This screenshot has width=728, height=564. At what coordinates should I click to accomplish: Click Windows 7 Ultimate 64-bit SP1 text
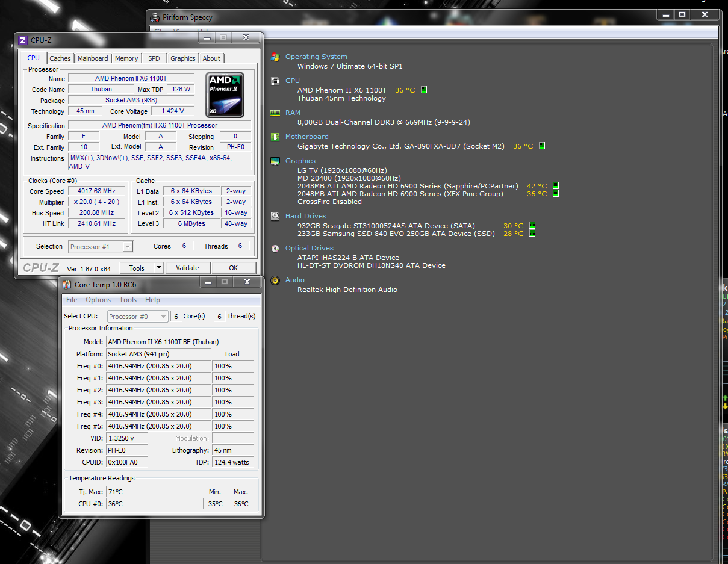350,66
